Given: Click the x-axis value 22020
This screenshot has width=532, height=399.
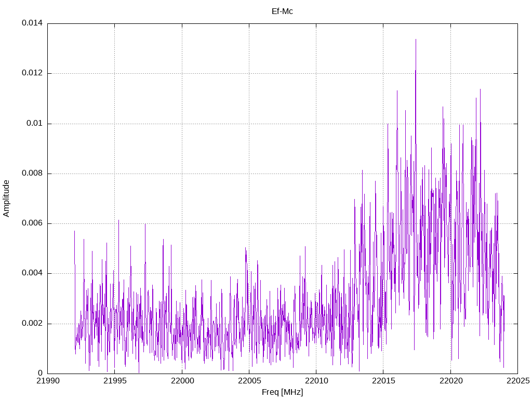Looking at the screenshot, I should point(450,381).
